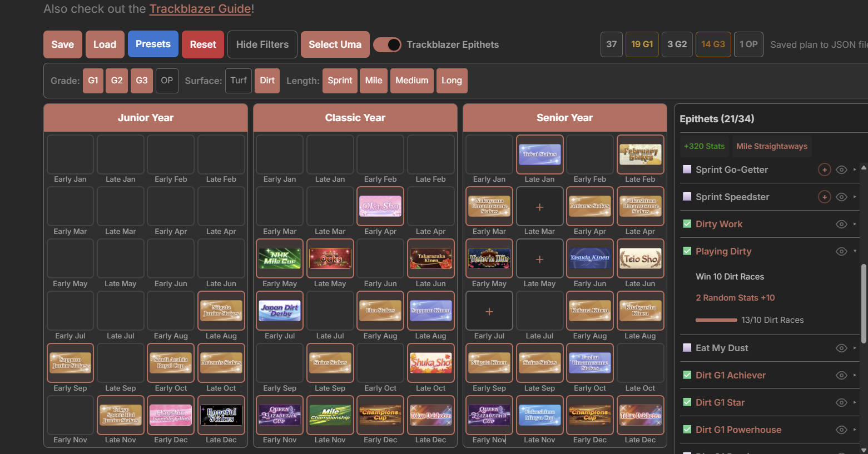Open the Yasuda Kinen race card
Viewport: 868px width, 454px height.
pyautogui.click(x=590, y=259)
